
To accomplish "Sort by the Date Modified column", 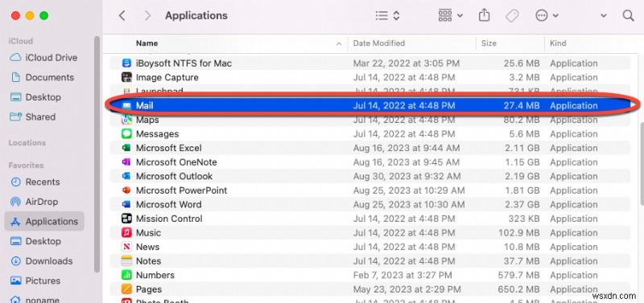I will [x=378, y=43].
